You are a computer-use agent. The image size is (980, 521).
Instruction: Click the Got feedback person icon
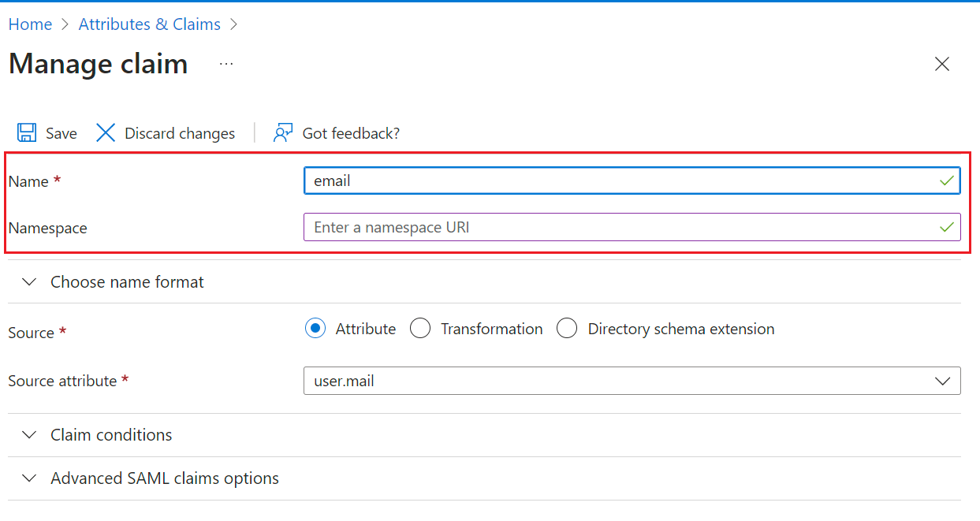pos(283,133)
